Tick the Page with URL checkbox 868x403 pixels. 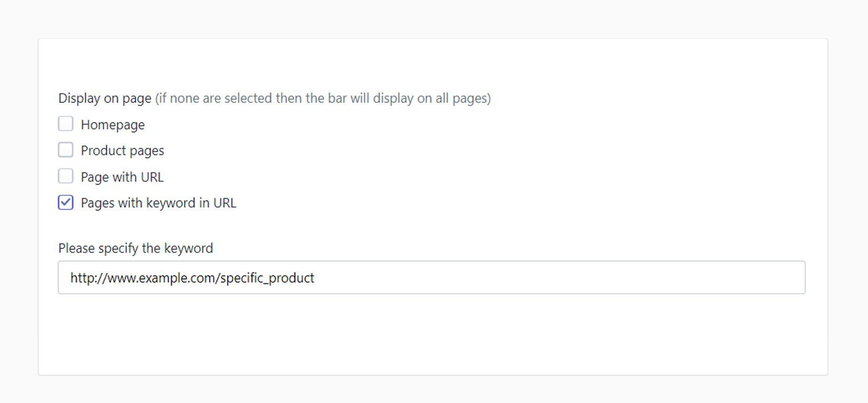pos(66,177)
